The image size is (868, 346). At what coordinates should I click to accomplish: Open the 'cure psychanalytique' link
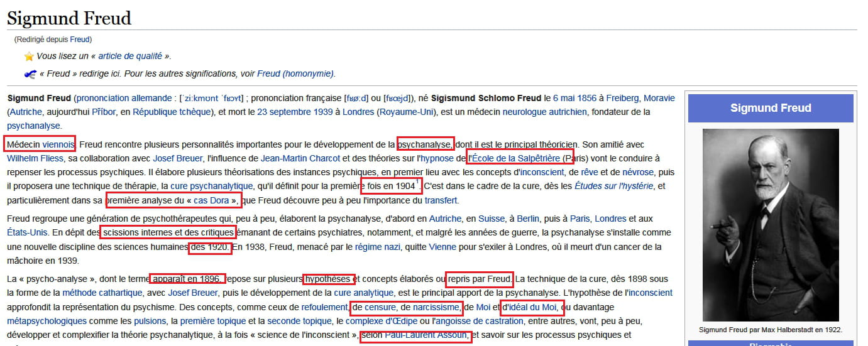point(212,186)
